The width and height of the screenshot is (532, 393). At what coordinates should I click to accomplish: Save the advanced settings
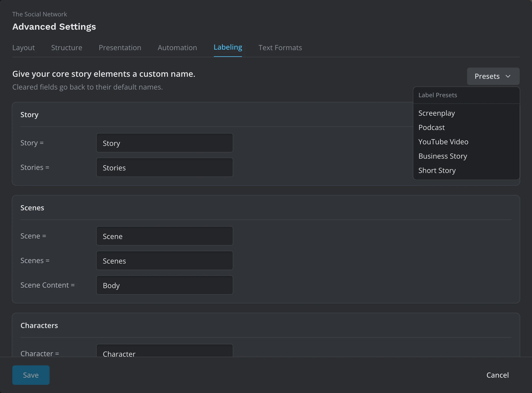tap(31, 375)
